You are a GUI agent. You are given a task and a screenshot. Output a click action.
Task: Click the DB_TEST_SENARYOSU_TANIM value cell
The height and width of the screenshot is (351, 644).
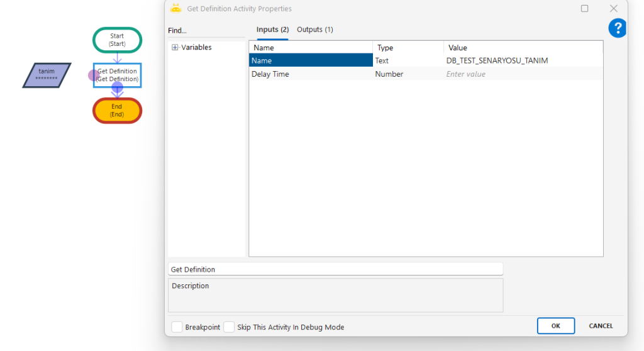[522, 61]
